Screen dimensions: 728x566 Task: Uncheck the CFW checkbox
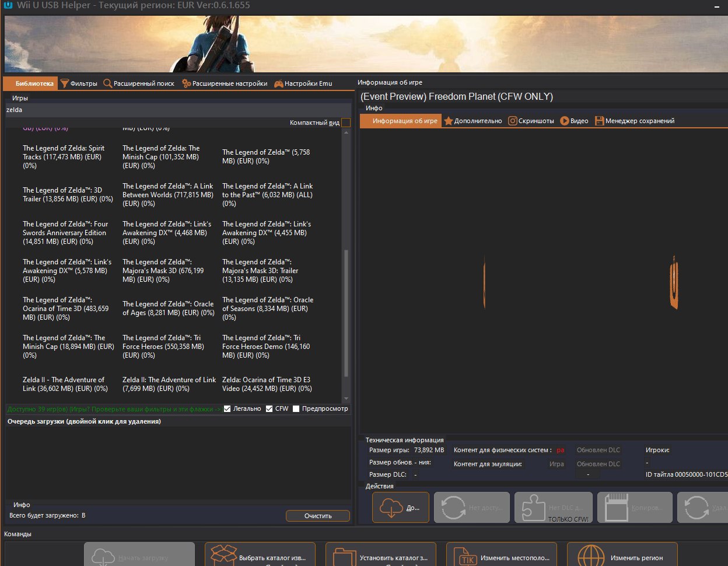point(269,408)
